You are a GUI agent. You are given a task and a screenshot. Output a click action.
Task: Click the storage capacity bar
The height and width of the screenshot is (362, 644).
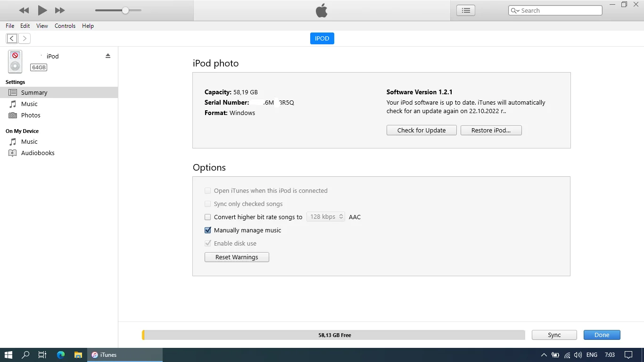[x=333, y=335]
